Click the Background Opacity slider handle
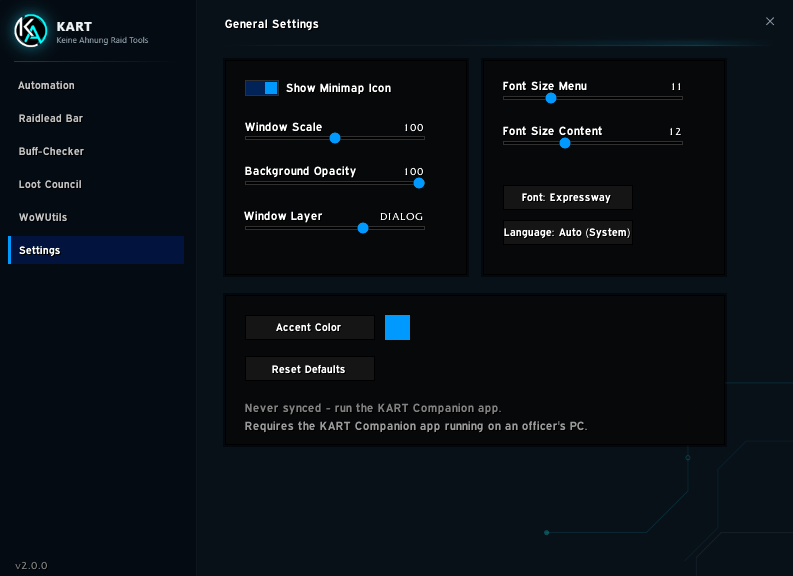Viewport: 793px width, 576px height. [x=419, y=183]
